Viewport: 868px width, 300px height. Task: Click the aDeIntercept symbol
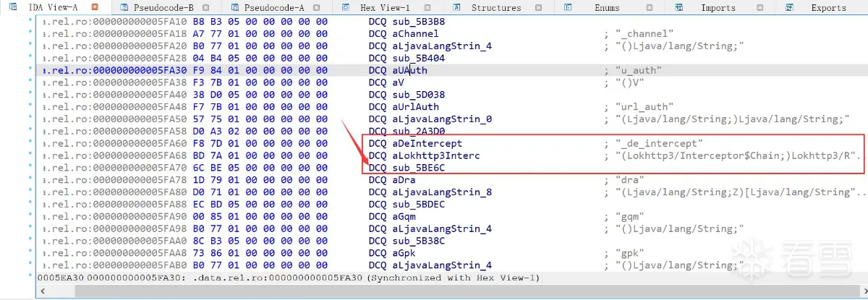coord(427,143)
